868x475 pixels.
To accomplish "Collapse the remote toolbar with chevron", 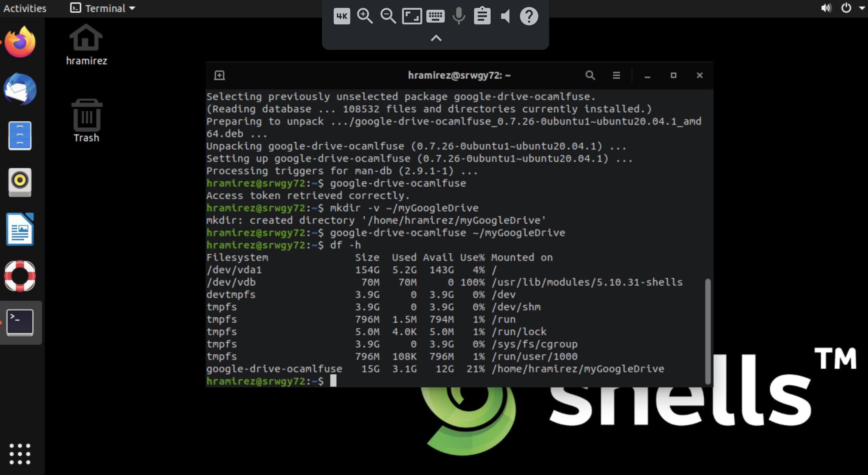I will 436,38.
